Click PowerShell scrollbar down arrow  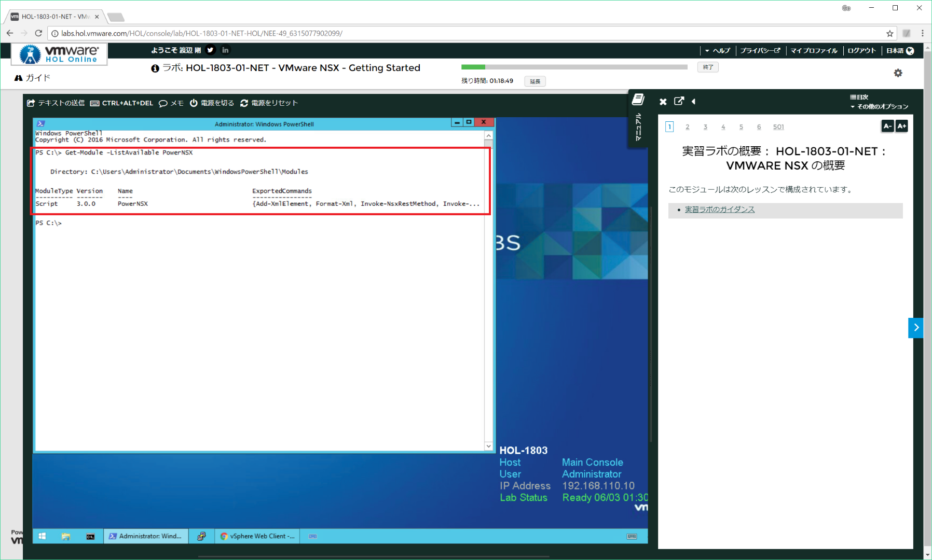tap(488, 446)
